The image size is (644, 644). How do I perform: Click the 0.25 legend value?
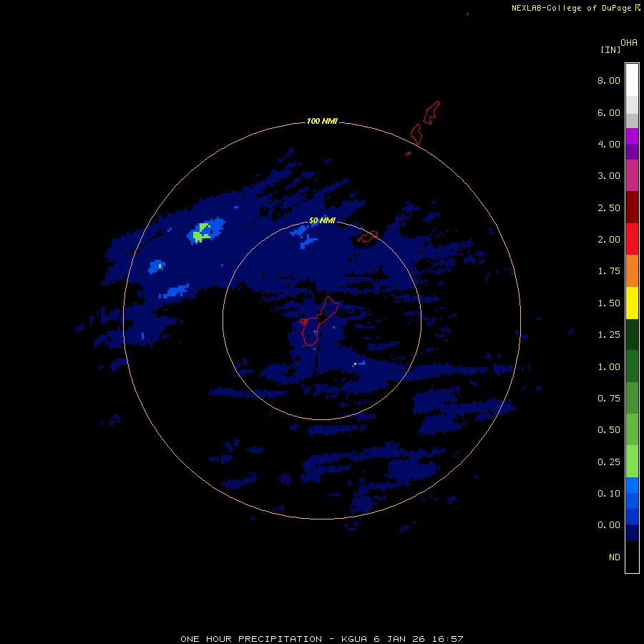[x=609, y=462]
